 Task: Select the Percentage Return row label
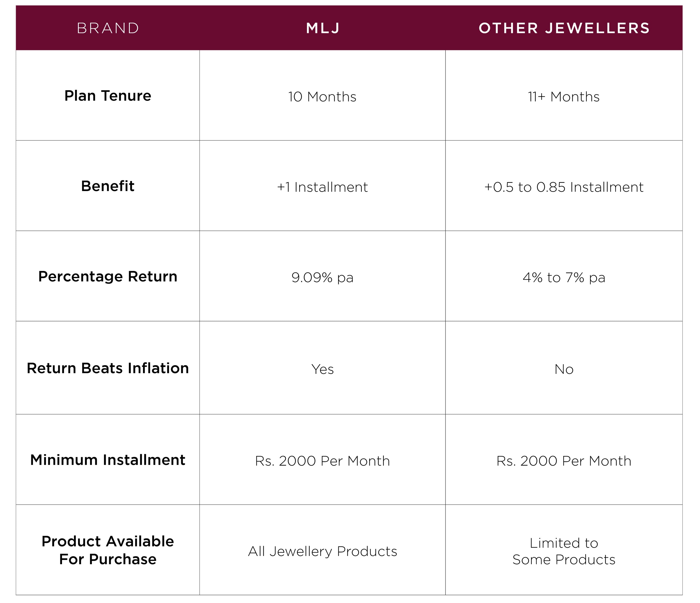[x=108, y=276]
